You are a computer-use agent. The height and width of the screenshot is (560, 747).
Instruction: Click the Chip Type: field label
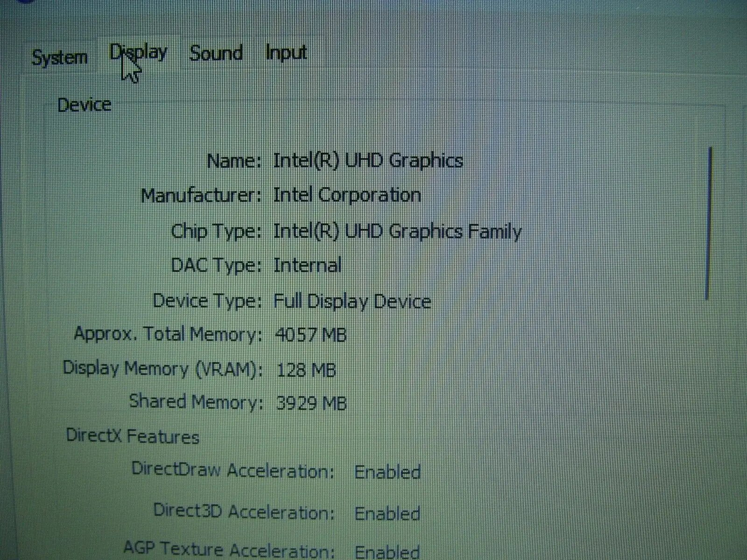(216, 231)
